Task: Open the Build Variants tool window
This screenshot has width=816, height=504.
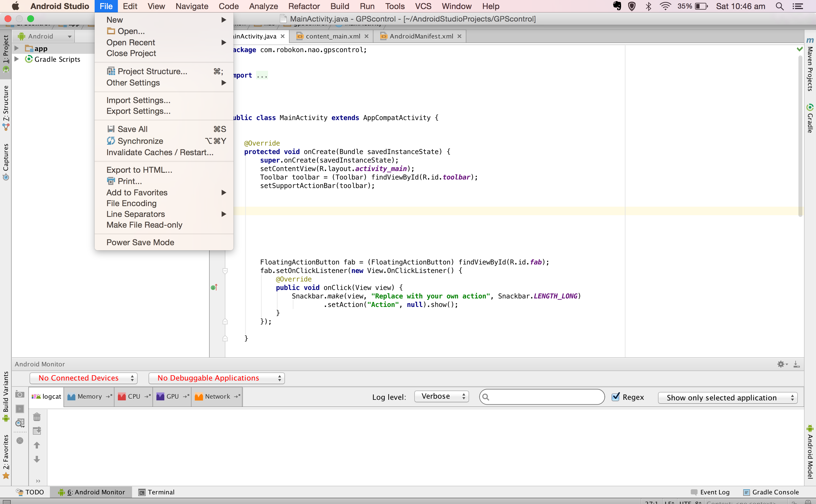Action: [6, 397]
